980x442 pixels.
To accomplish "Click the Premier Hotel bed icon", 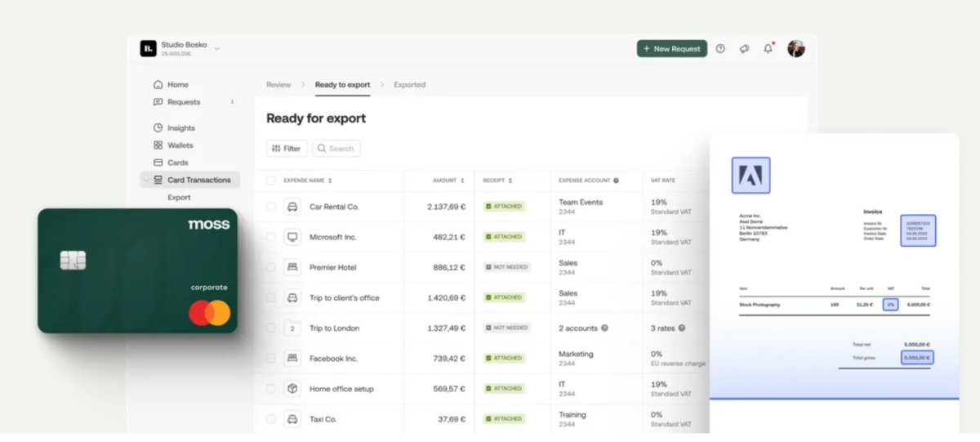I will (x=292, y=267).
